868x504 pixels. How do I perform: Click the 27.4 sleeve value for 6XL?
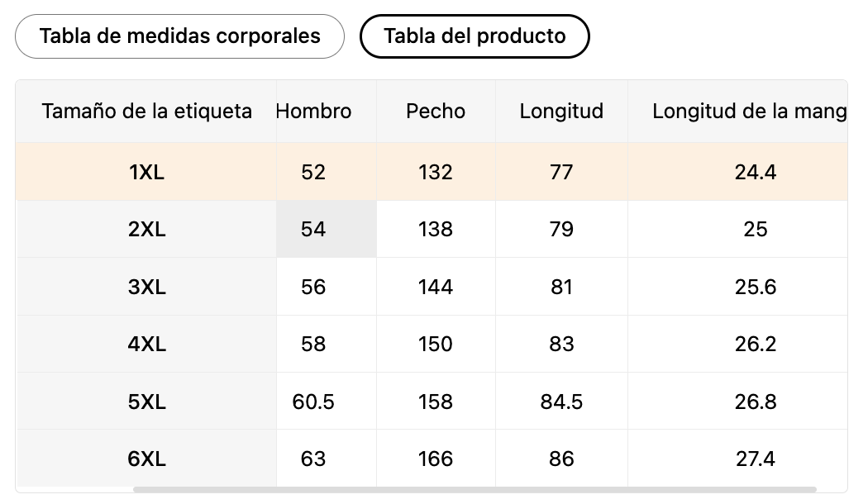755,459
